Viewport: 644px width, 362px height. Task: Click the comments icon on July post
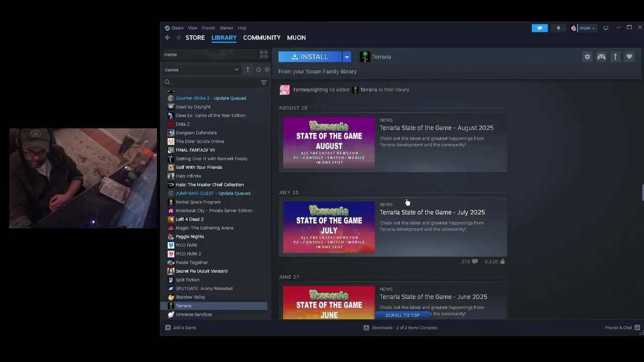(x=475, y=261)
